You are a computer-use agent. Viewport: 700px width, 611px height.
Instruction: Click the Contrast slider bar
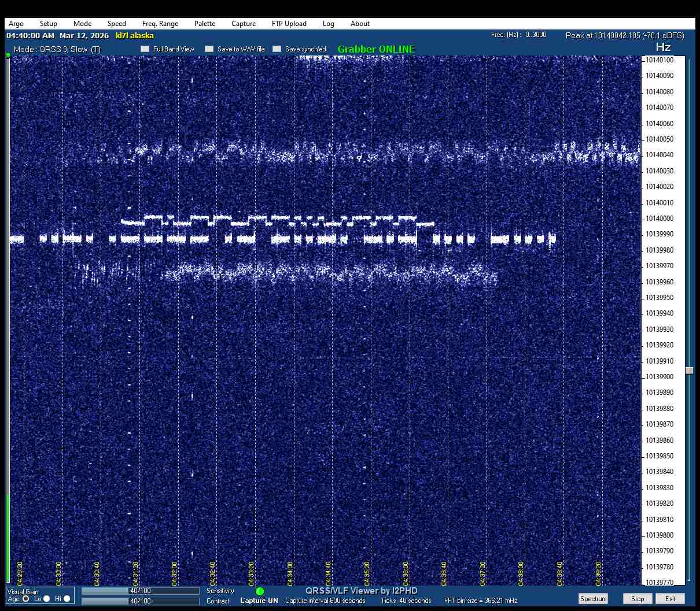click(x=140, y=601)
